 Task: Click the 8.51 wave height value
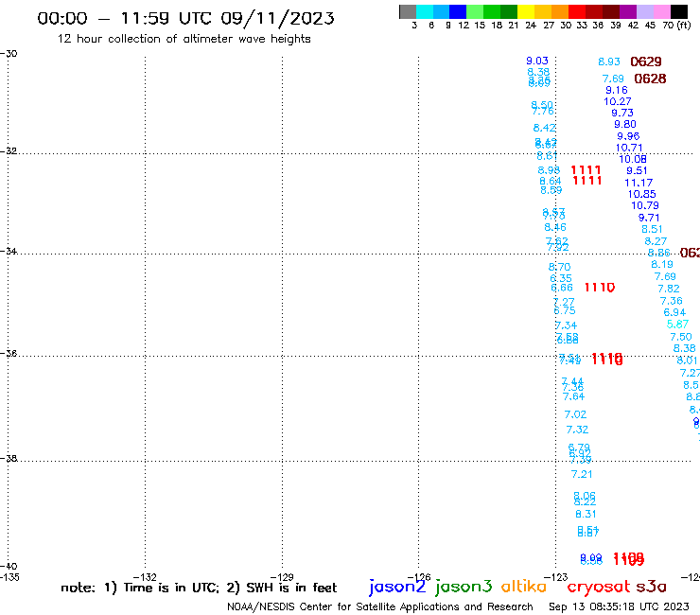point(652,229)
